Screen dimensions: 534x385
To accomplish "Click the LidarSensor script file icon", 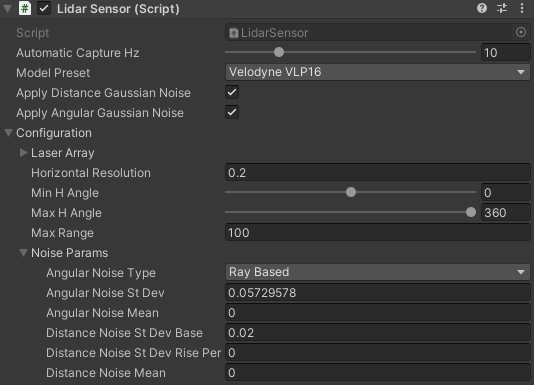I will tap(234, 33).
